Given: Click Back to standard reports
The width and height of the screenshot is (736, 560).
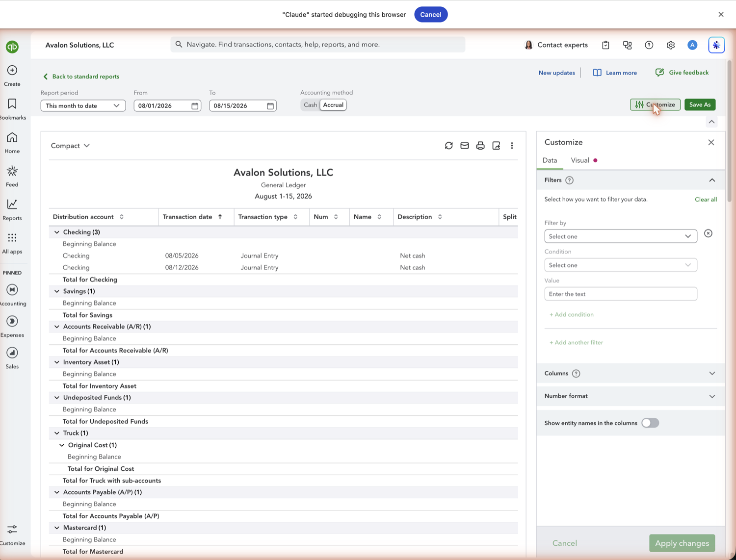Looking at the screenshot, I should point(81,76).
